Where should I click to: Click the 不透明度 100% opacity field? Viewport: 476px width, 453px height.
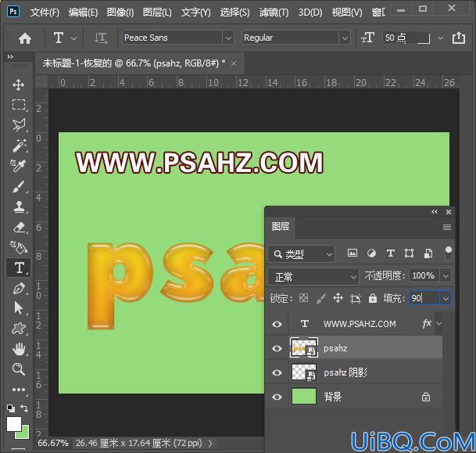click(x=424, y=276)
